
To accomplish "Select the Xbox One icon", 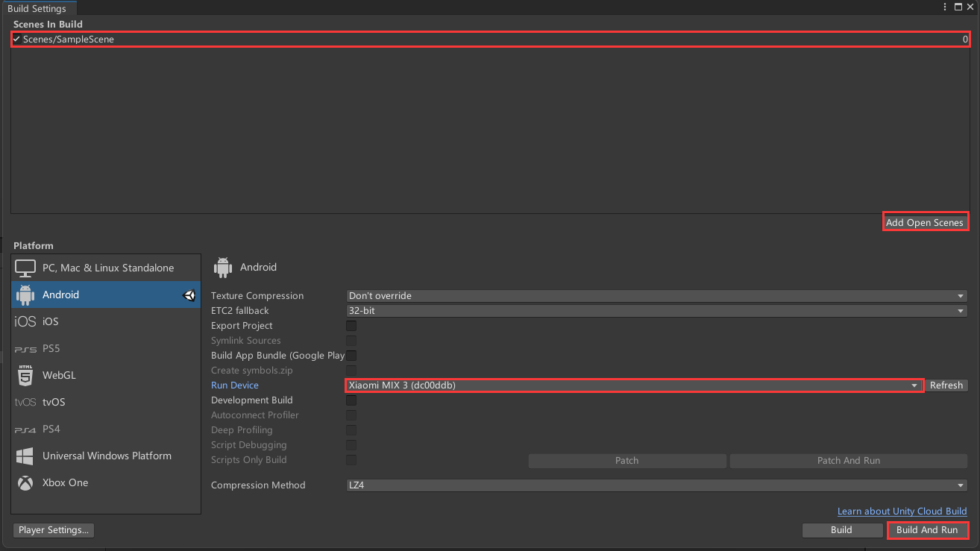I will pos(25,482).
